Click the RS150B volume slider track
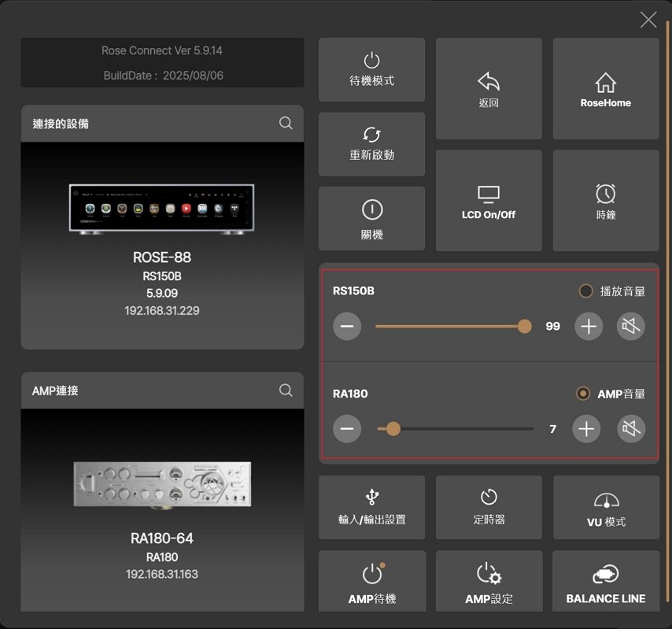672x629 pixels. coord(449,326)
